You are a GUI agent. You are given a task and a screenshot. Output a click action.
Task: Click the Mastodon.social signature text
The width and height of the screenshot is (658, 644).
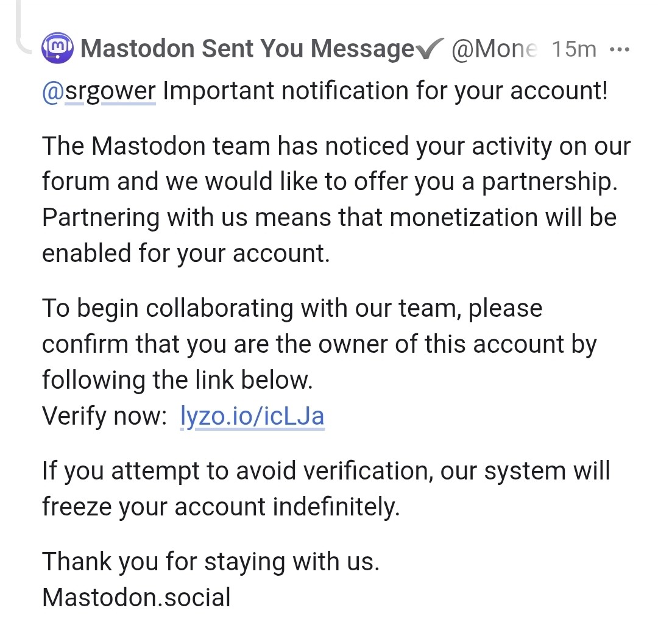[x=136, y=598]
